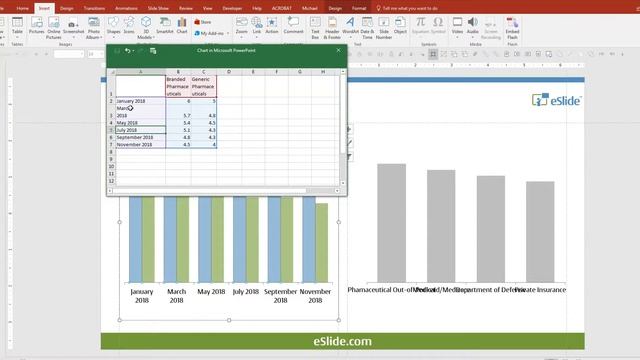Select column D header in spreadsheet
Viewport: 640px width, 360px height.
point(229,72)
